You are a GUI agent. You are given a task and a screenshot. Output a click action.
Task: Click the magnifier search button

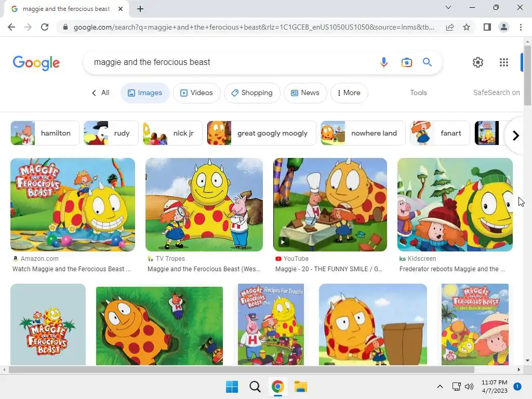click(427, 62)
